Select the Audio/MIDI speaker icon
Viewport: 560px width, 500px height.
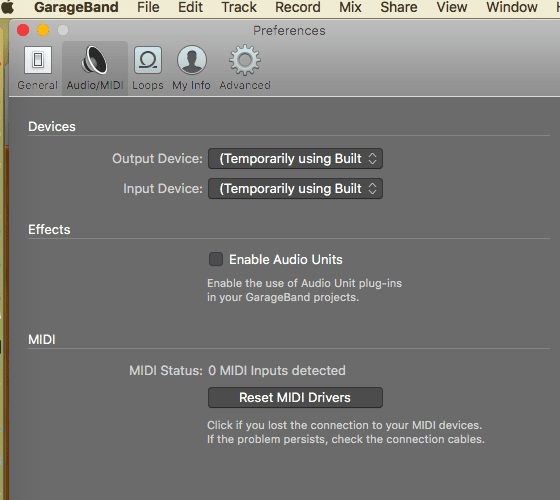tap(95, 60)
